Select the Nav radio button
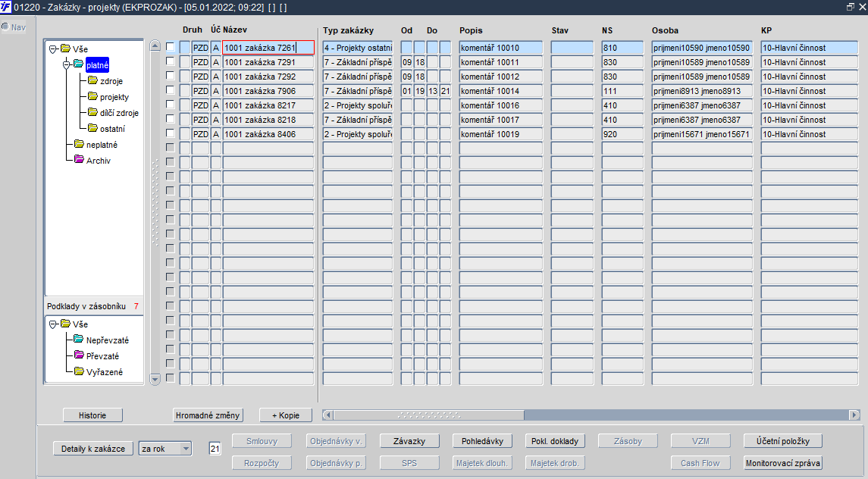 tap(5, 27)
